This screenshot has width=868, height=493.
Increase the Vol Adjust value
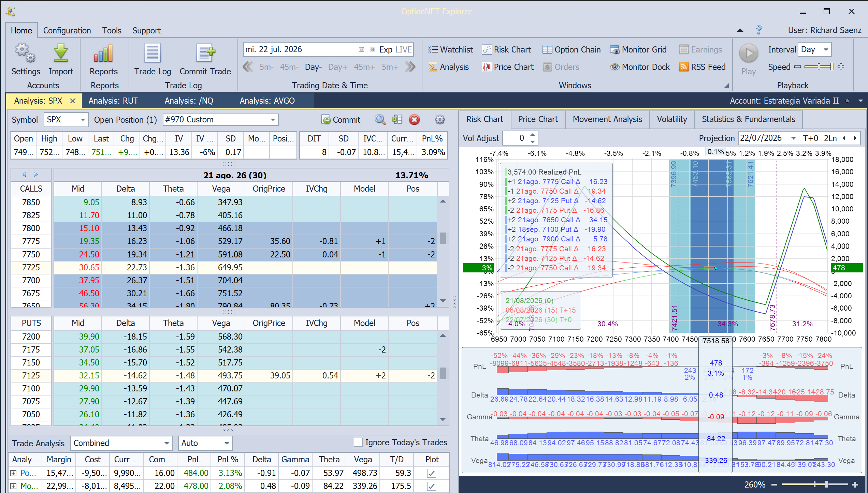[533, 135]
